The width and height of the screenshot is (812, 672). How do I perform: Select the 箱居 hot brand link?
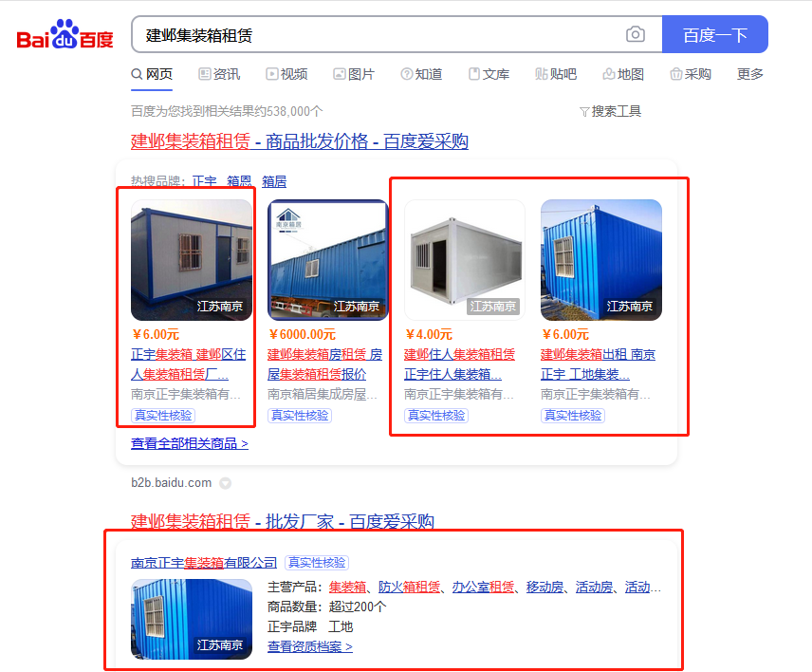pos(274,181)
